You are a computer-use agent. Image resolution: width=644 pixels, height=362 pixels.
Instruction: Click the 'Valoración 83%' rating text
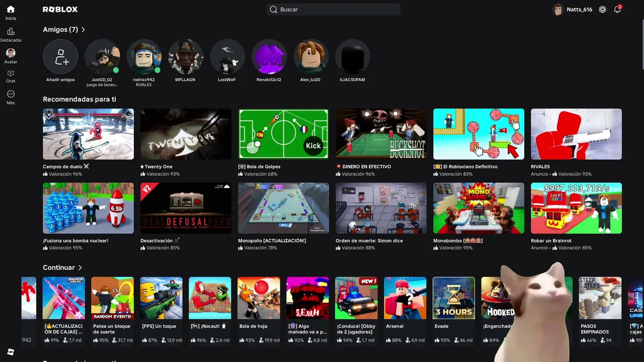tap(457, 174)
